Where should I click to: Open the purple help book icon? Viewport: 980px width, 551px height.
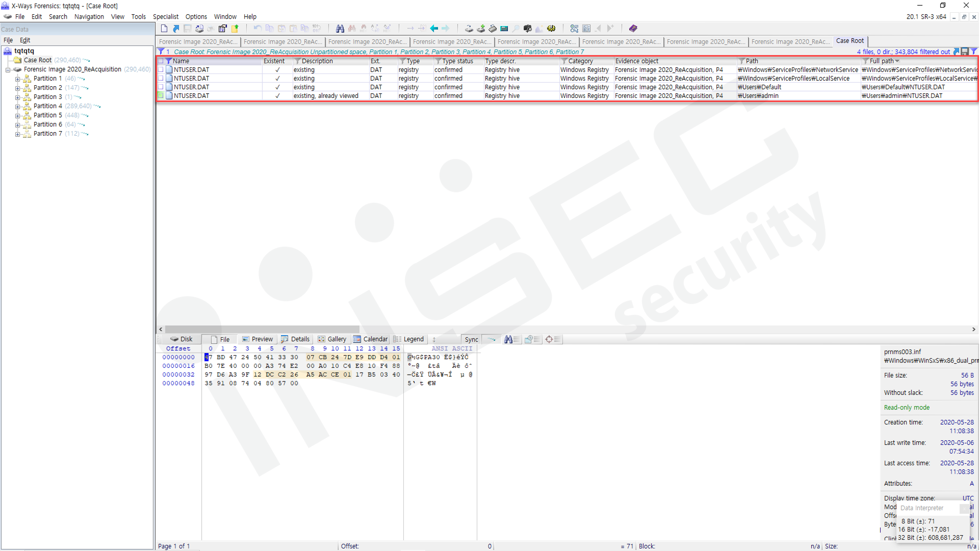[633, 28]
